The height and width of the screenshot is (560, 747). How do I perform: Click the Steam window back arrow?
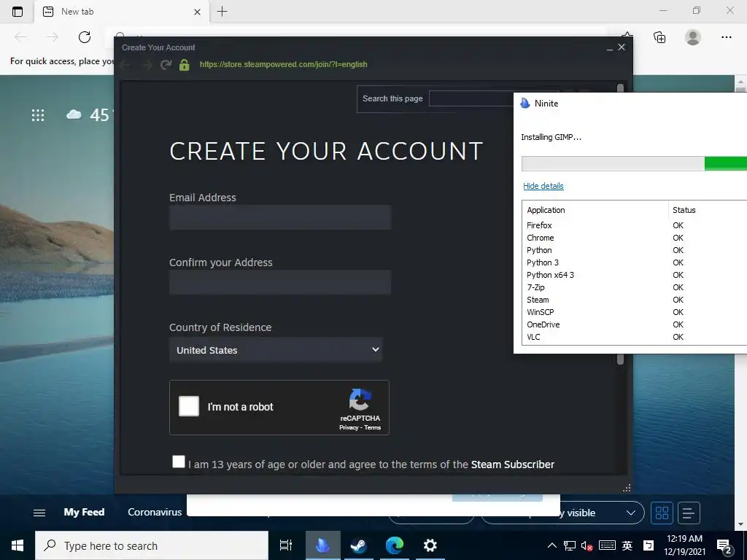click(125, 64)
